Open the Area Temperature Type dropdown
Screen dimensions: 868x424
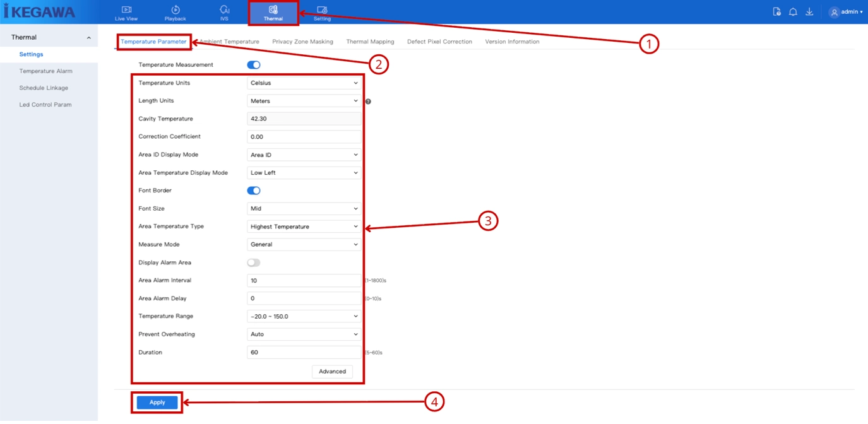tap(304, 227)
